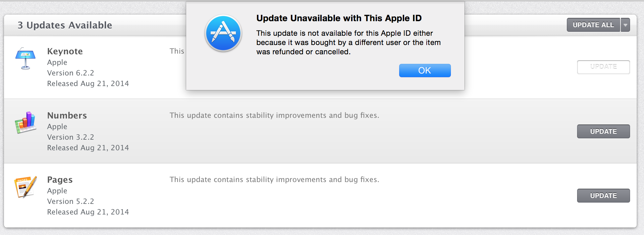Open the Pages app title
Viewport: 644px width, 235px height.
click(x=60, y=180)
